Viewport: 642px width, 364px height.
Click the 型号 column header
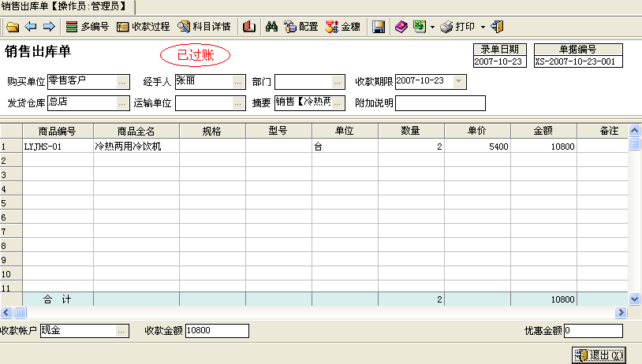click(x=278, y=131)
